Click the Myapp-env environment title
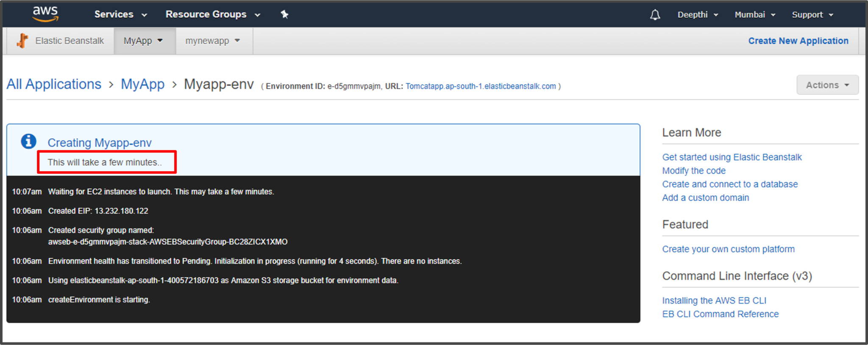 coord(219,84)
